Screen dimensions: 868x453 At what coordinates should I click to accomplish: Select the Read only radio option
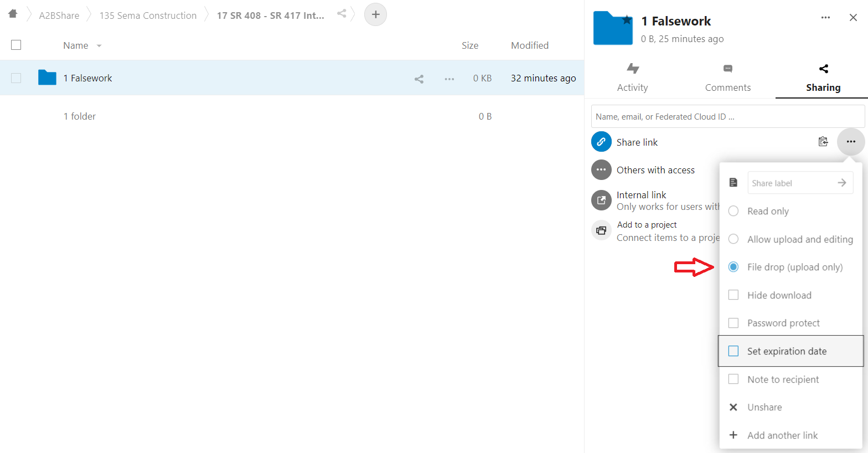point(733,211)
